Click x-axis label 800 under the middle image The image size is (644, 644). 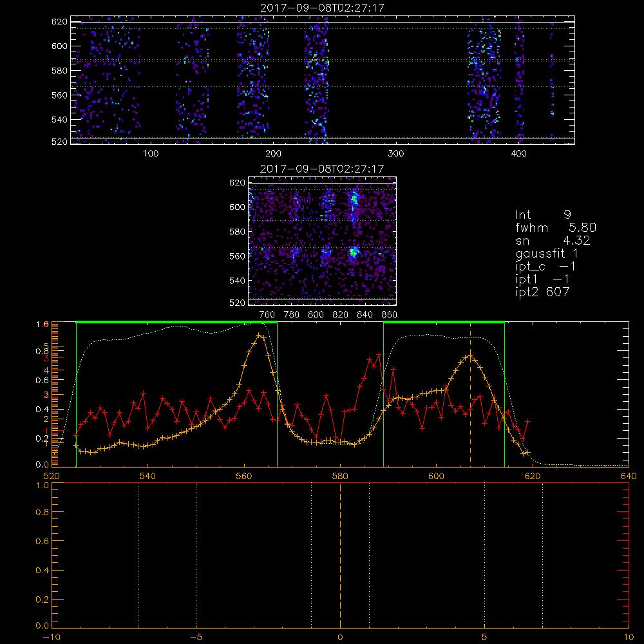(x=316, y=315)
